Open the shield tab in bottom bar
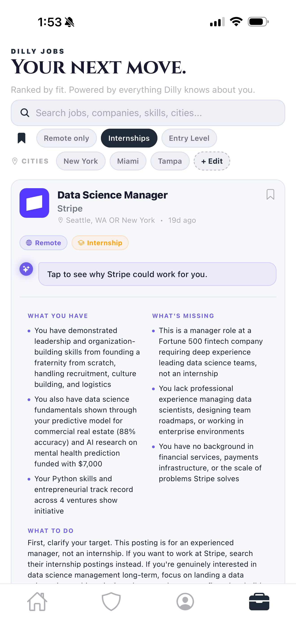 tap(111, 602)
